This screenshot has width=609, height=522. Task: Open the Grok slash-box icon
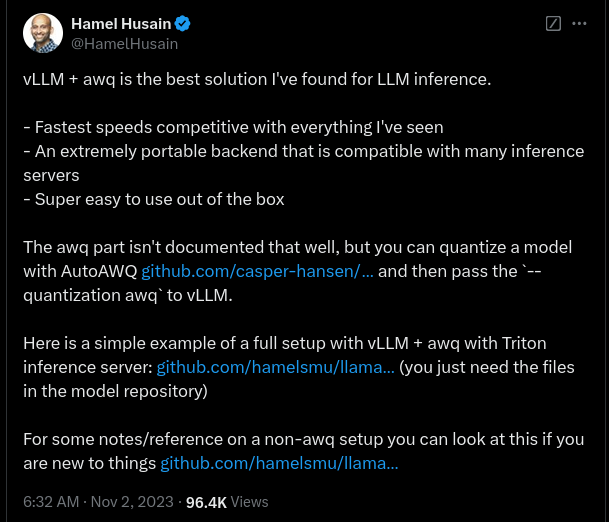click(x=552, y=23)
